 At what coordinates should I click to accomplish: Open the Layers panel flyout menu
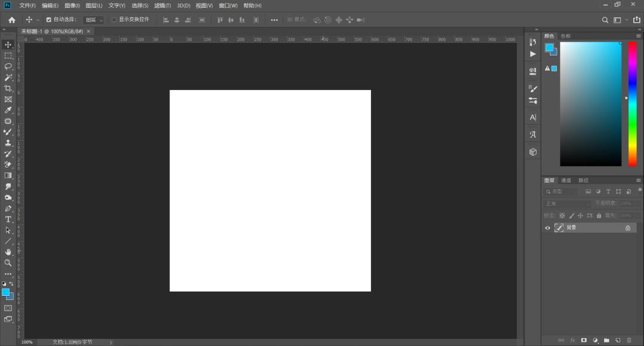tap(638, 180)
